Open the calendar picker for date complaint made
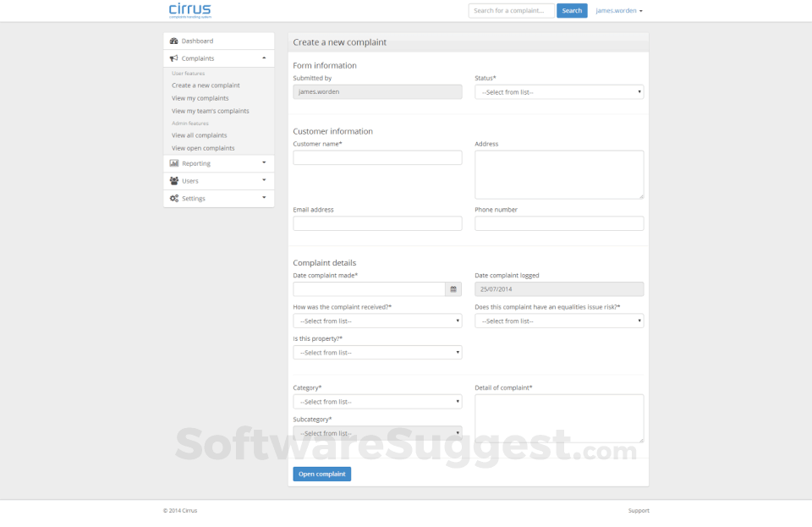The height and width of the screenshot is (527, 812). point(453,288)
